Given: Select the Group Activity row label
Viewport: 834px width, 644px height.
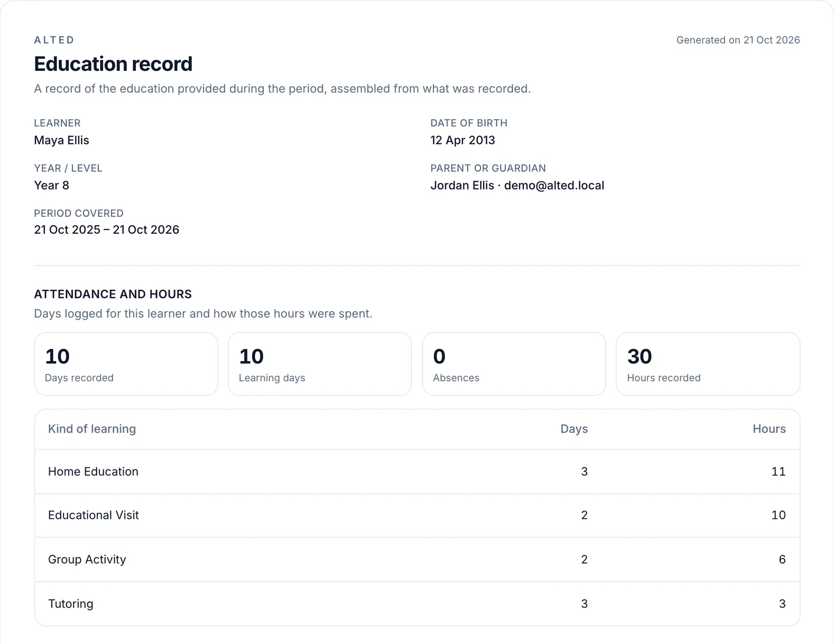Looking at the screenshot, I should pyautogui.click(x=87, y=560).
